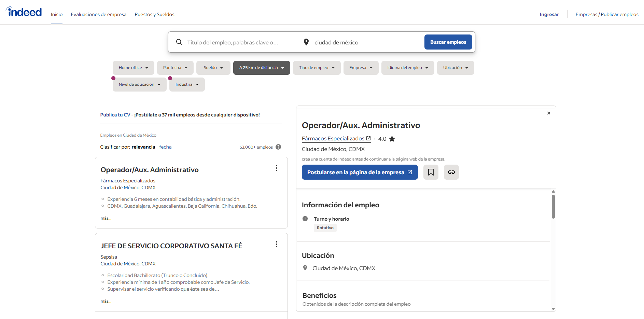Click the Indeed logo
Image resolution: width=644 pixels, height=319 pixels.
click(24, 12)
